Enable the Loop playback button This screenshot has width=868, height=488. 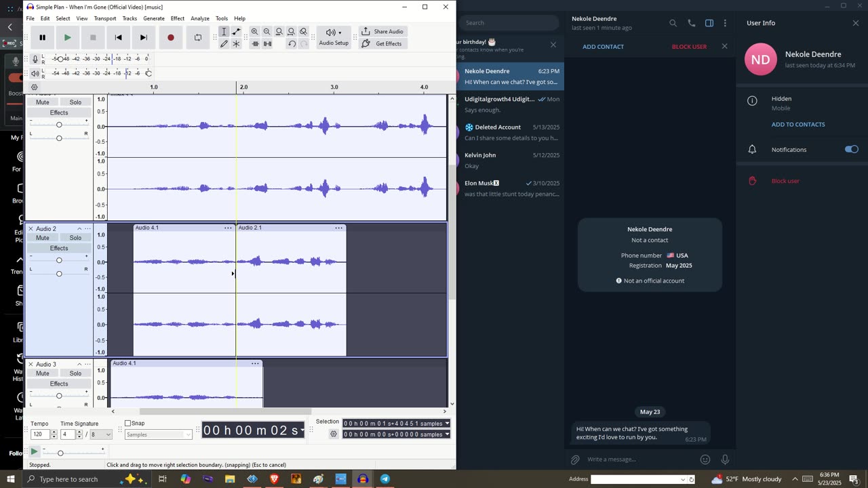[198, 38]
